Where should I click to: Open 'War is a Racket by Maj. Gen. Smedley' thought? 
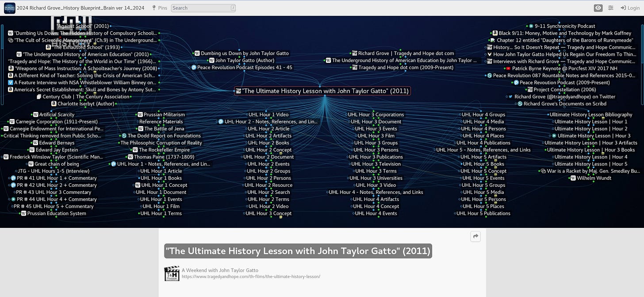(x=593, y=171)
